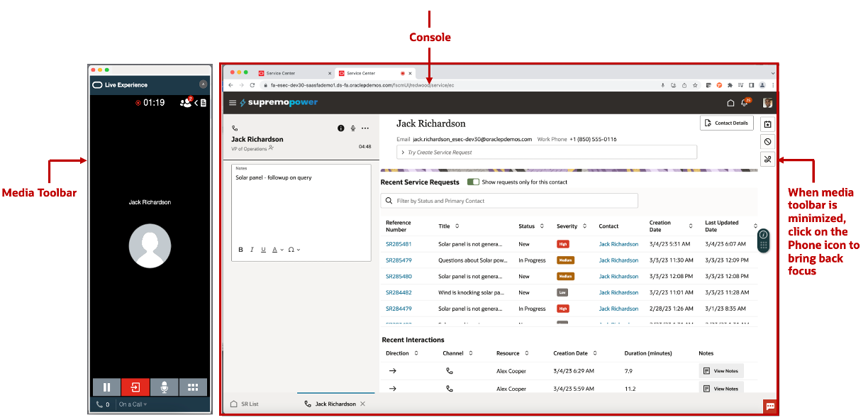Open the On a Call status dropdown
The height and width of the screenshot is (420, 868).
tap(133, 404)
